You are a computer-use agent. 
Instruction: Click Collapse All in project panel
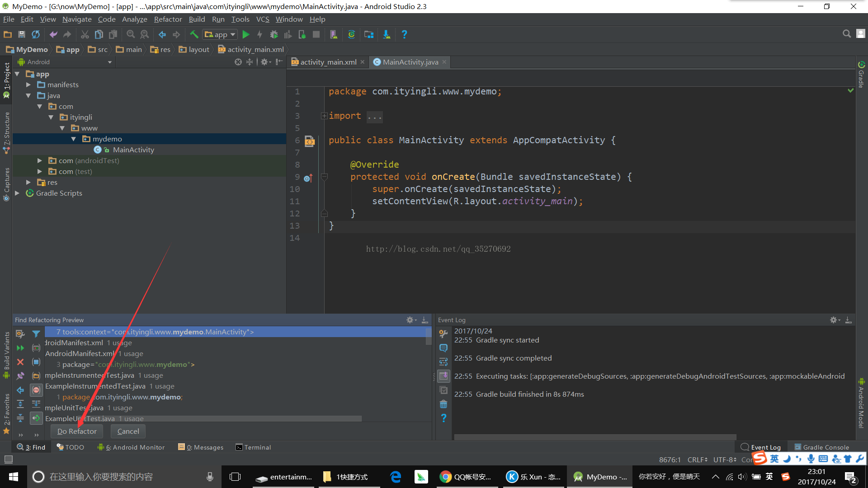coord(250,62)
